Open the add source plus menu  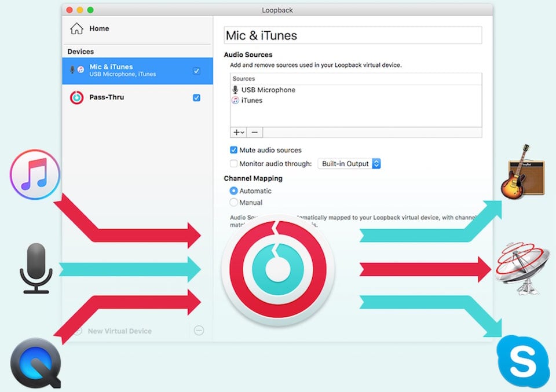[x=238, y=132]
